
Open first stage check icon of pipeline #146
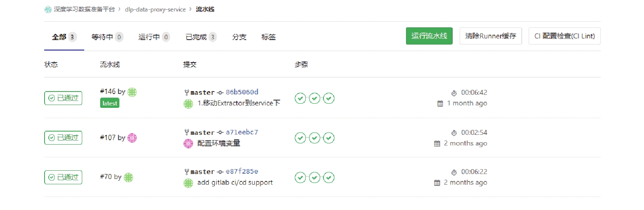click(300, 98)
